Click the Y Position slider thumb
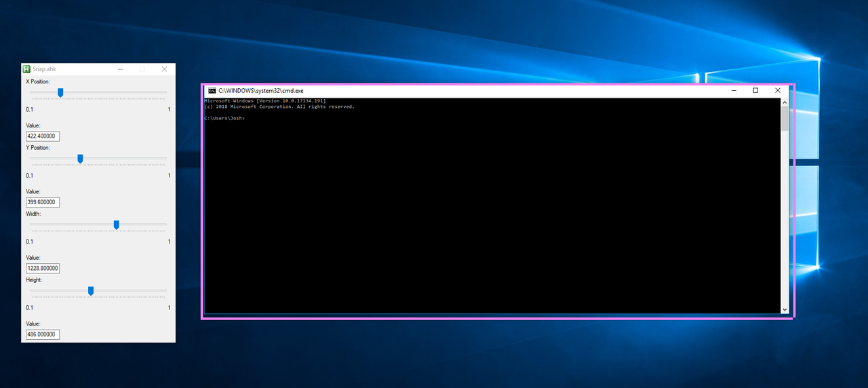868x388 pixels. coord(80,159)
